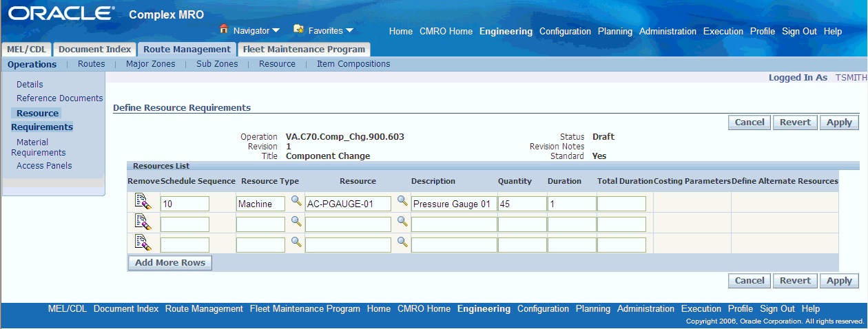The image size is (868, 329).
Task: Click the top Revert button
Action: (x=795, y=123)
